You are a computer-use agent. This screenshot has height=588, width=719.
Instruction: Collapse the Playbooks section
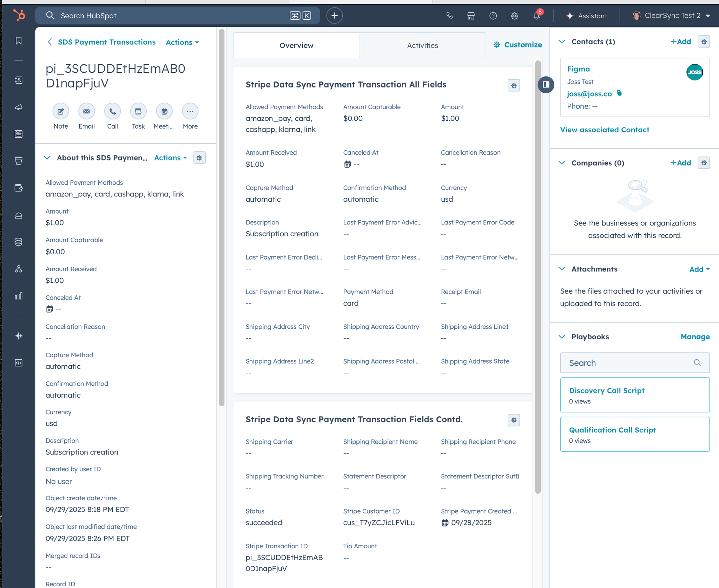coord(562,337)
